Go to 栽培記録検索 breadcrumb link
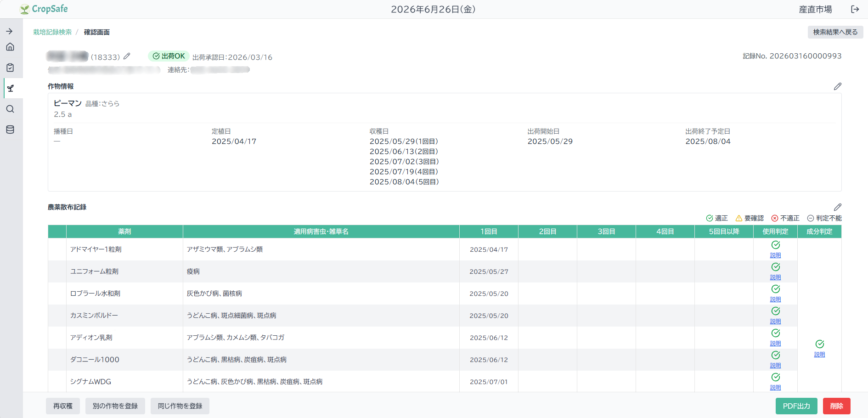This screenshot has width=868, height=418. pyautogui.click(x=52, y=32)
